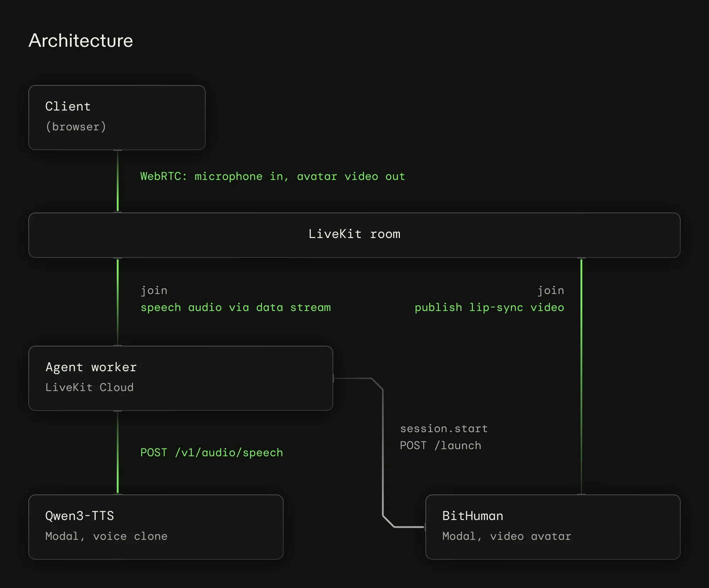Click 'publish lip-sync video' label
This screenshot has width=709, height=588.
(x=490, y=308)
